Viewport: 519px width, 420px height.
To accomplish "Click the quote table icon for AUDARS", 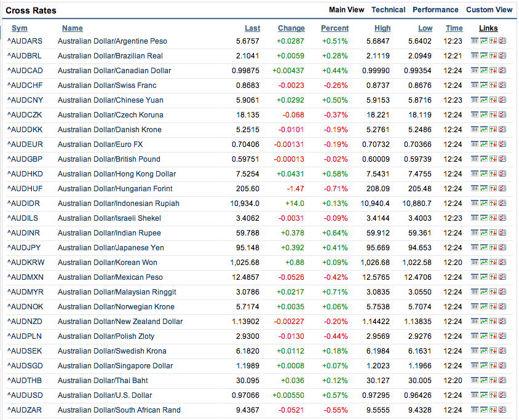I will (x=475, y=41).
